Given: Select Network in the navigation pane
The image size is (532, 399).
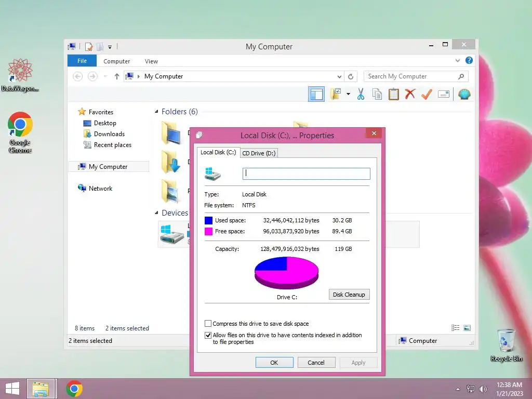Looking at the screenshot, I should tap(100, 188).
